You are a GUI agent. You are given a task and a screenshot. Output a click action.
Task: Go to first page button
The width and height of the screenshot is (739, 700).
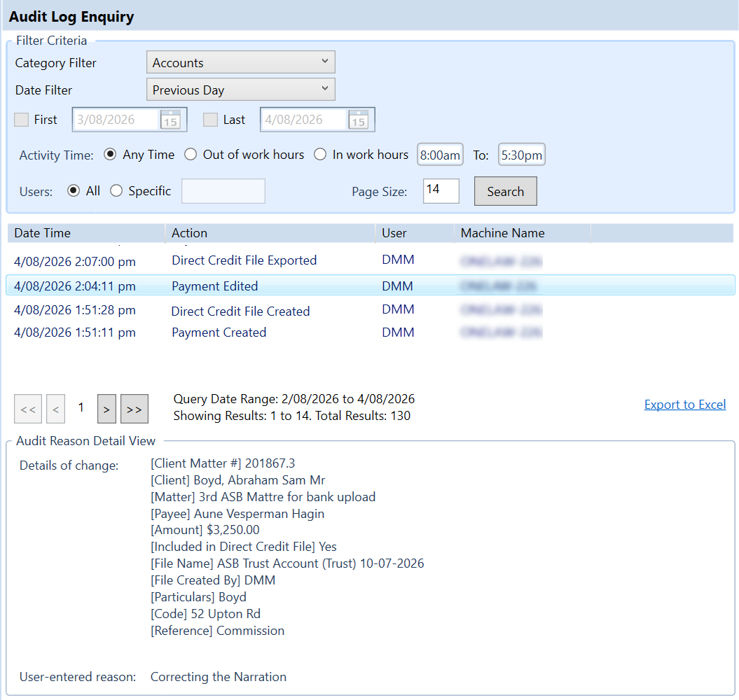(28, 409)
